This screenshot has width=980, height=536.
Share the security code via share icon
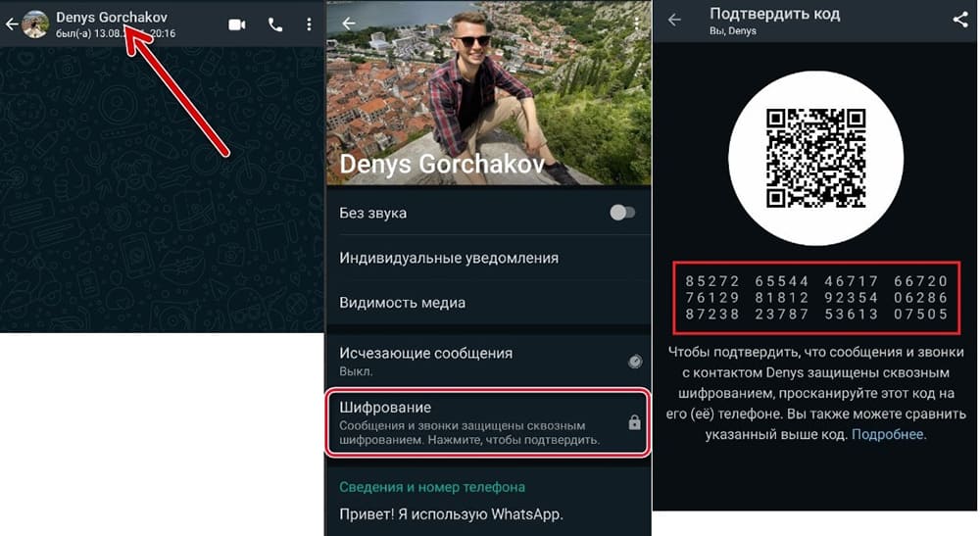(x=960, y=20)
